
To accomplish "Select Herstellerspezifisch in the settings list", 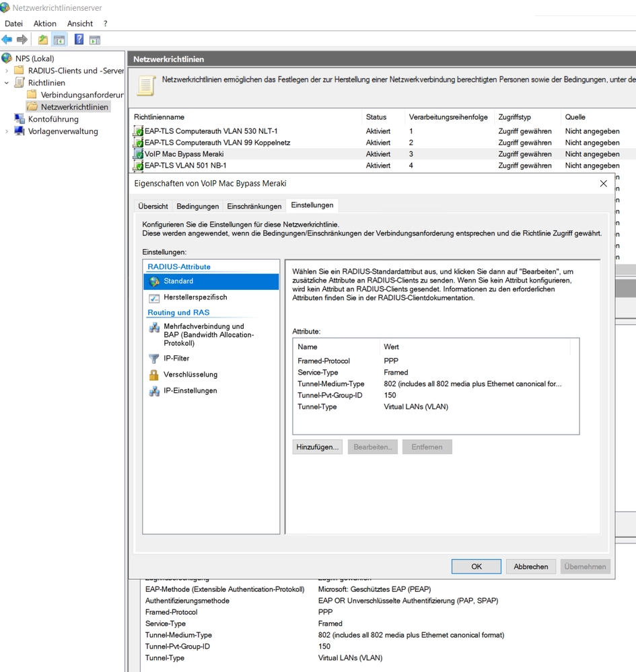I will (x=195, y=297).
